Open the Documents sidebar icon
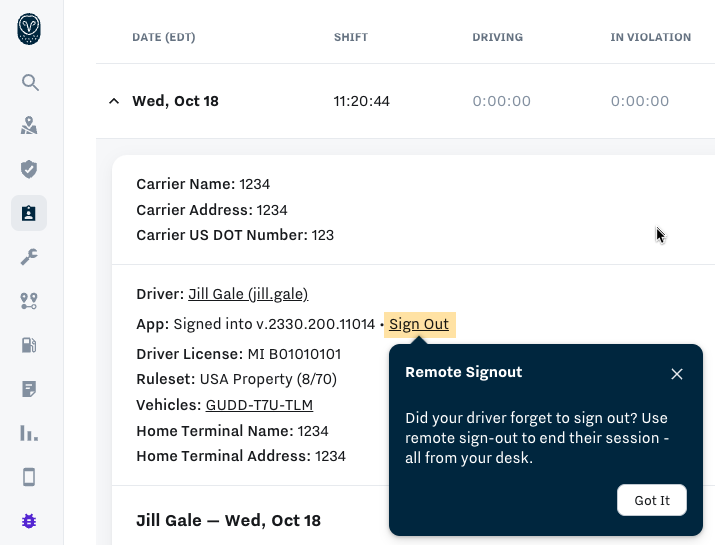The height and width of the screenshot is (545, 715). pyautogui.click(x=30, y=389)
